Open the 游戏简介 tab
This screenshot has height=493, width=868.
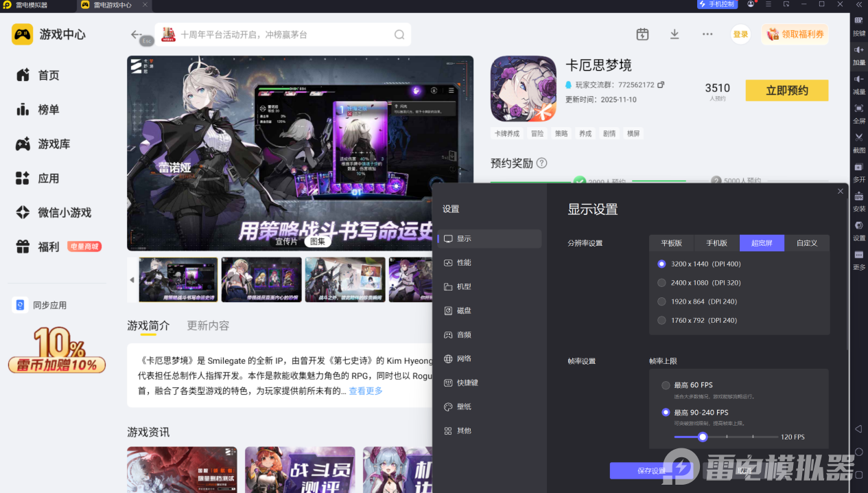(x=148, y=325)
